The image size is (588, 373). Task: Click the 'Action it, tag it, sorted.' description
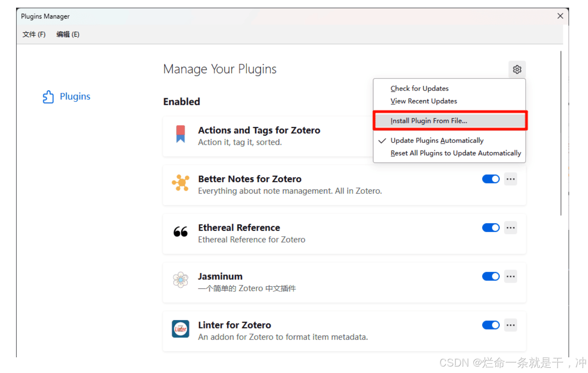pos(240,142)
